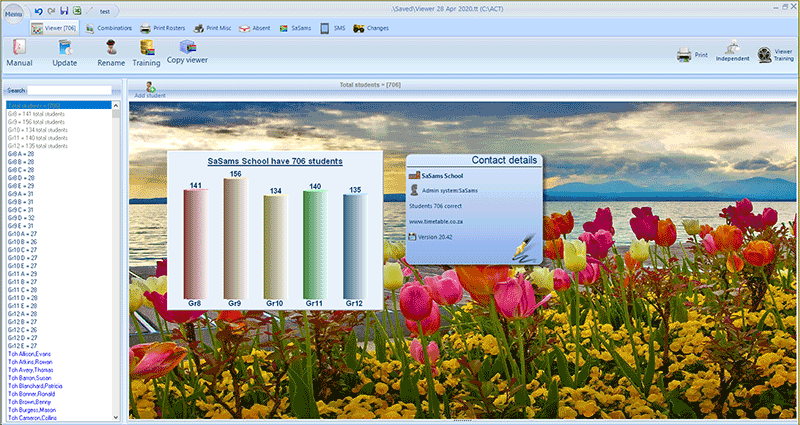Viewport: 800px width, 425px height.
Task: Click 'Admin system:SaSams' entry
Action: 449,190
